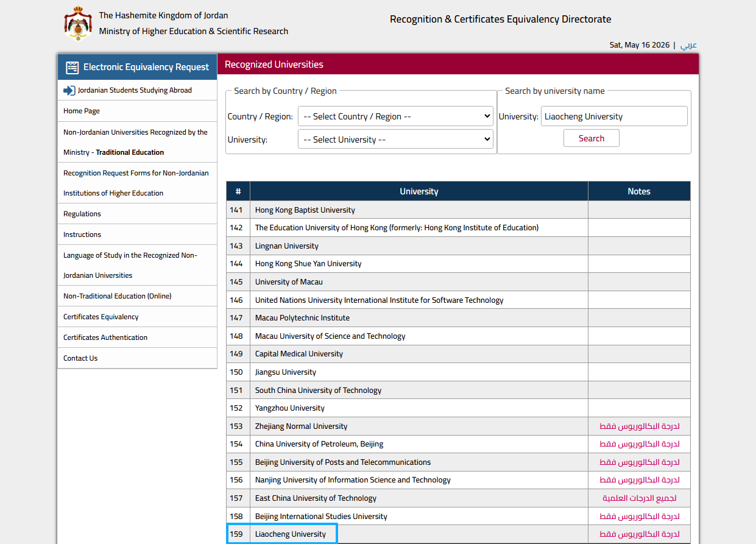Click the Search button
The image size is (756, 544).
click(591, 138)
